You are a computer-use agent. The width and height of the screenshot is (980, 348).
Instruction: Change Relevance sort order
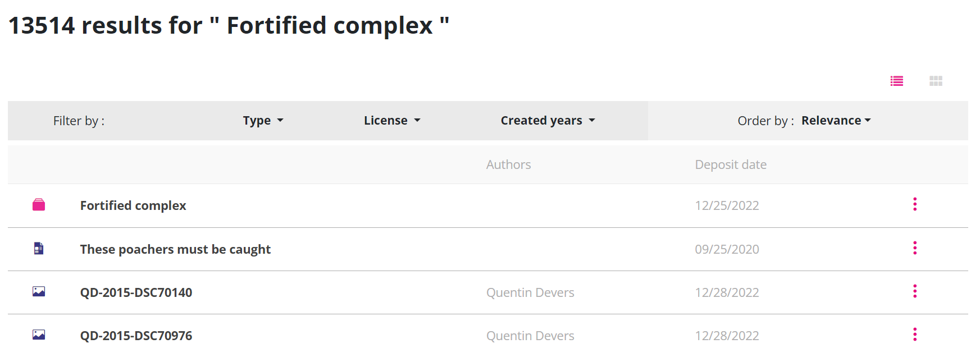coord(836,121)
